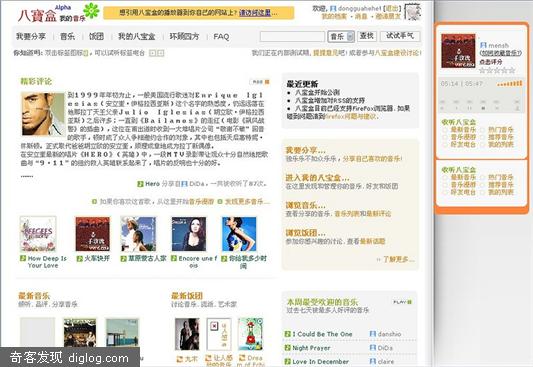Click the user icon beside mensh in player
Viewport: 533px width, 367px height.
point(483,45)
